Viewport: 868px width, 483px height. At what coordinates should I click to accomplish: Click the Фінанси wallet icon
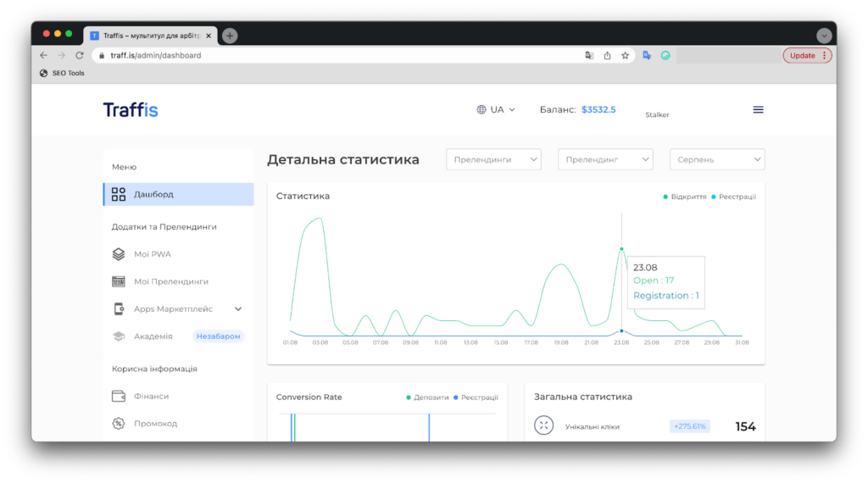(119, 396)
